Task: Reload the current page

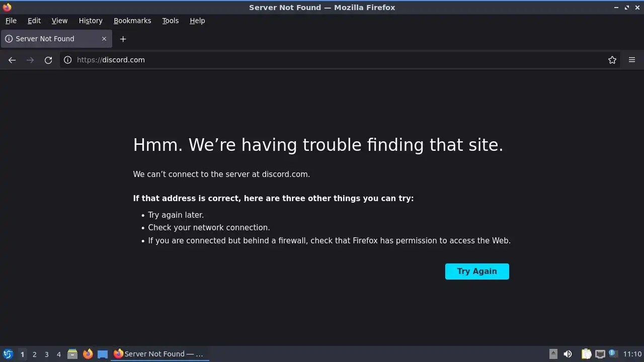Action: (48, 60)
